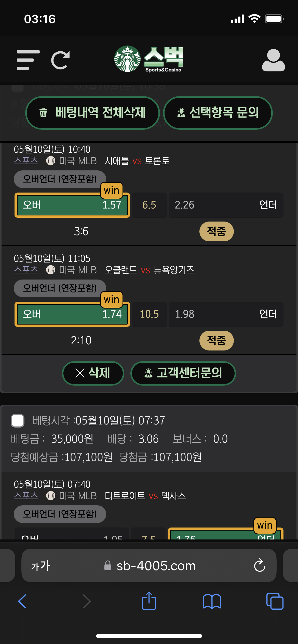
Task: Check the 07:37 bet slip checkbox
Action: 18,420
